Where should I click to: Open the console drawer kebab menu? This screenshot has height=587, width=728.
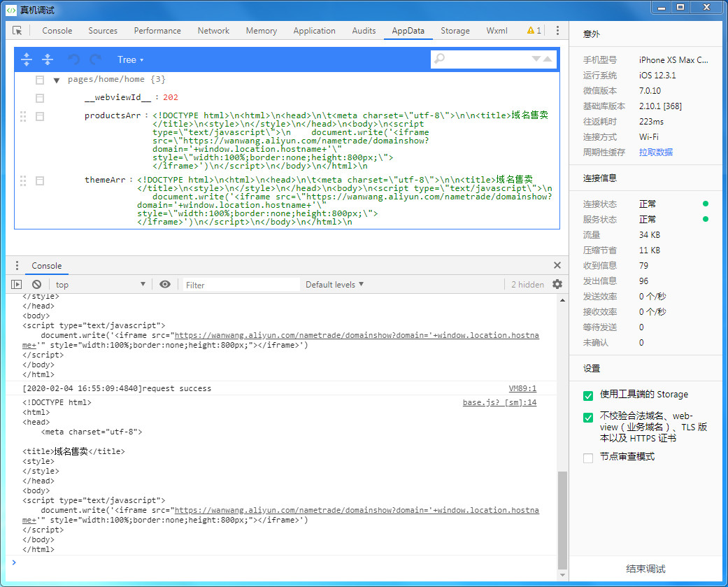point(17,266)
